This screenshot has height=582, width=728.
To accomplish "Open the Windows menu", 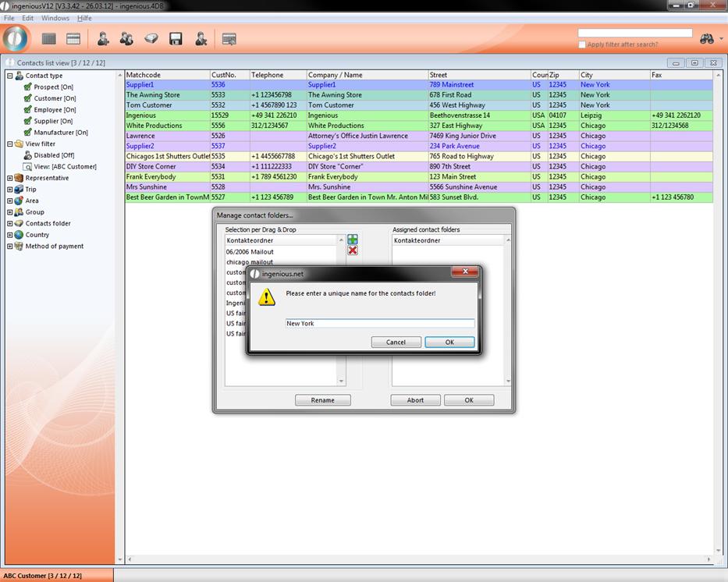I will pos(55,18).
